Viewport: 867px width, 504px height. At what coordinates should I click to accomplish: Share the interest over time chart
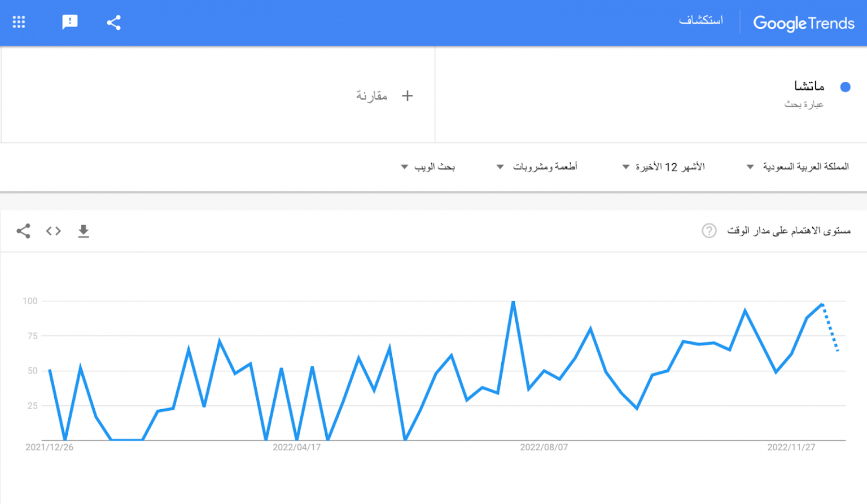(x=23, y=231)
